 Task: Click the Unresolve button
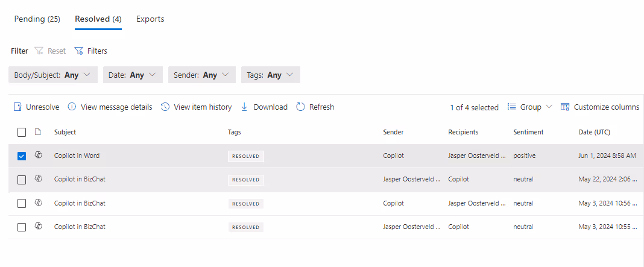click(37, 107)
